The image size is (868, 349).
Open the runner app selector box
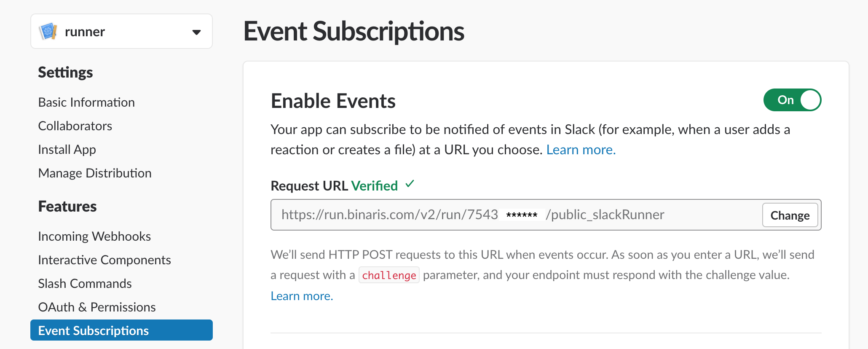click(x=121, y=32)
